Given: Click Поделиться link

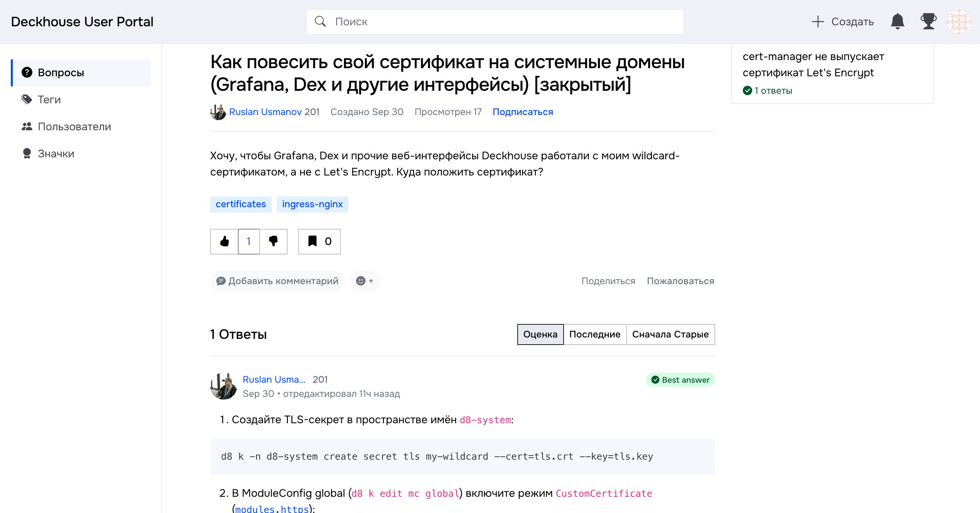Looking at the screenshot, I should 608,281.
